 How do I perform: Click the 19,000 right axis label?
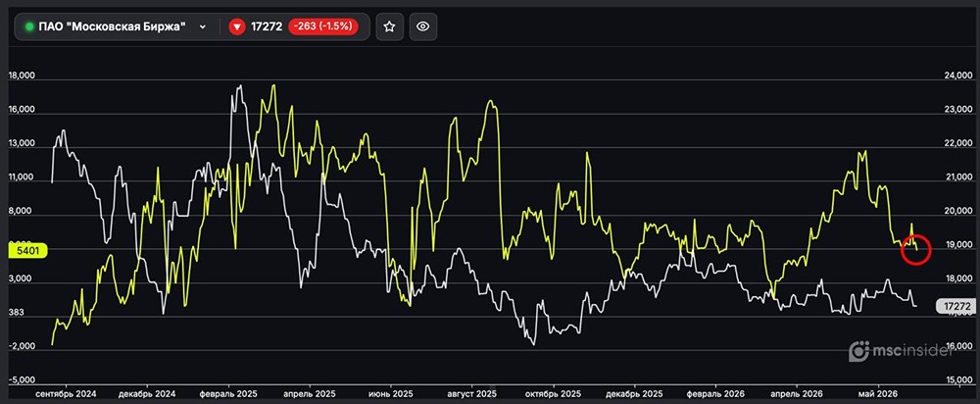(x=957, y=245)
